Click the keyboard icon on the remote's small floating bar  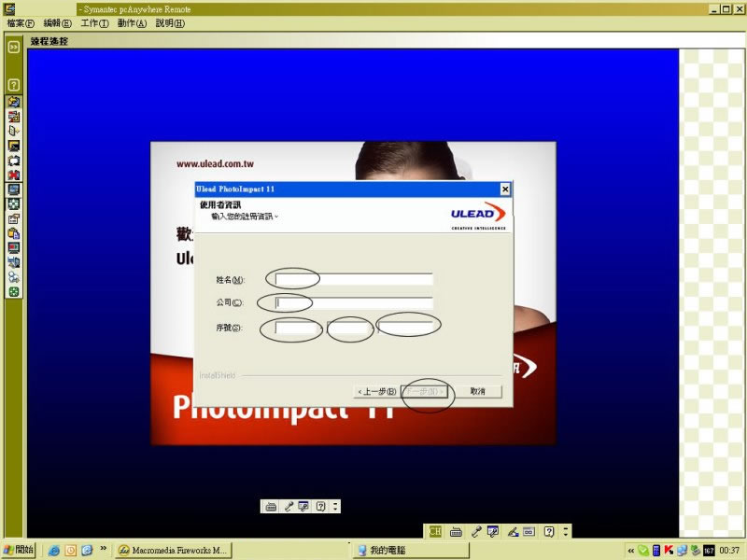point(271,506)
